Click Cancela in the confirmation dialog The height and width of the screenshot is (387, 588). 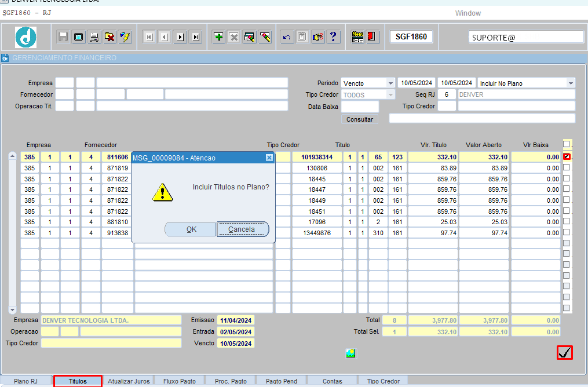[242, 229]
